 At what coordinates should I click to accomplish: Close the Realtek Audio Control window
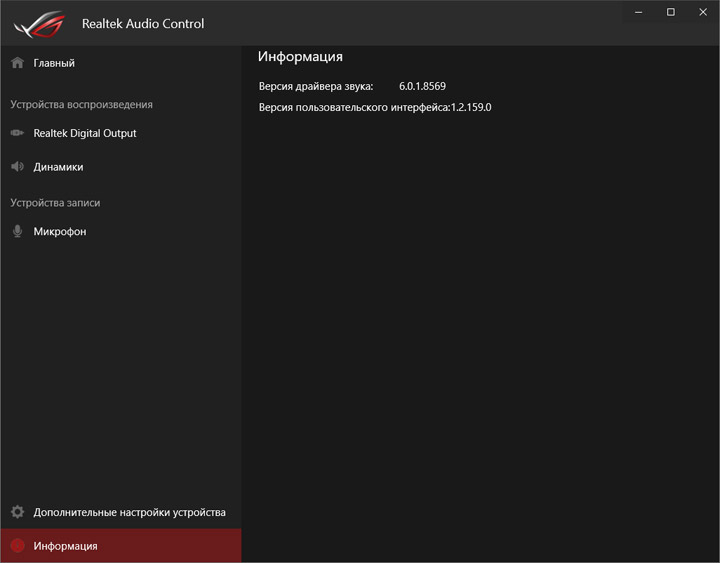pos(702,11)
